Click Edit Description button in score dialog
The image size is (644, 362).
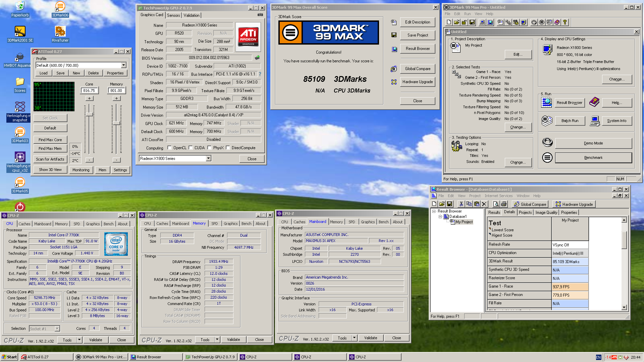[x=418, y=22]
